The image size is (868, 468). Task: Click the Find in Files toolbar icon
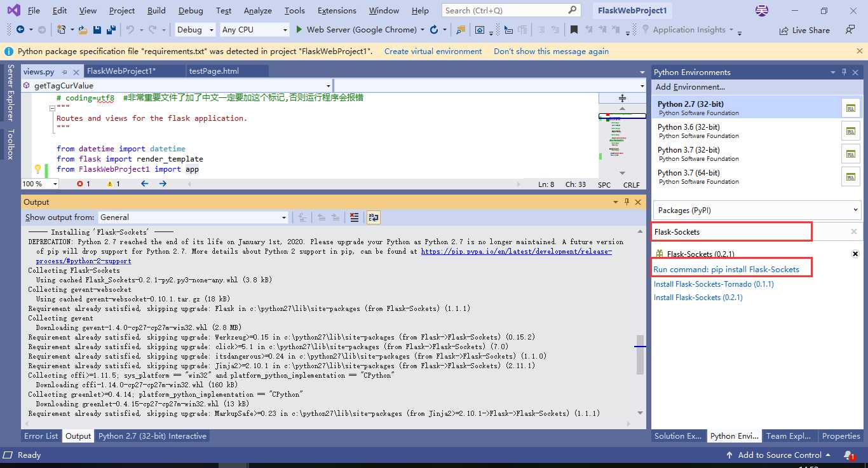461,29
